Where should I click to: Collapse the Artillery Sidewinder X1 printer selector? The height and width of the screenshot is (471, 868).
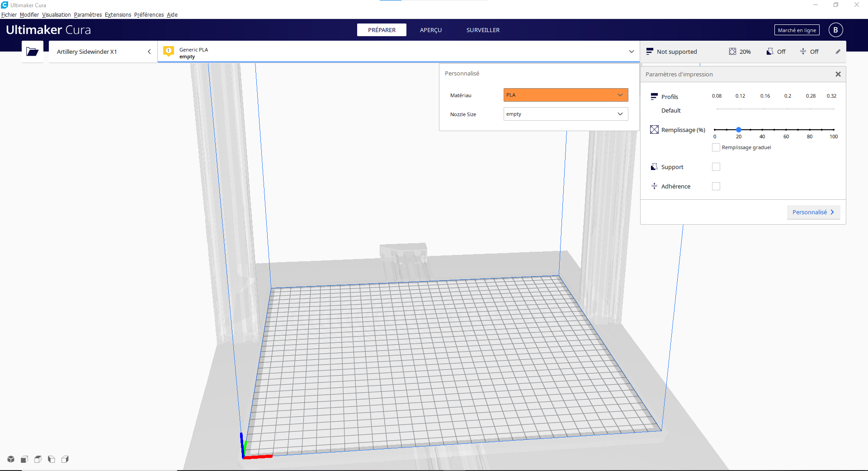(x=149, y=52)
